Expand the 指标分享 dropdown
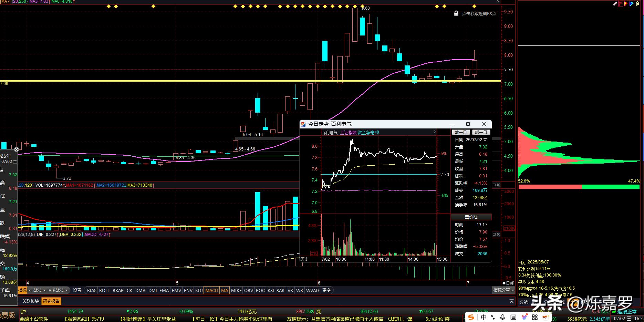This screenshot has width=644, height=322. 503,290
